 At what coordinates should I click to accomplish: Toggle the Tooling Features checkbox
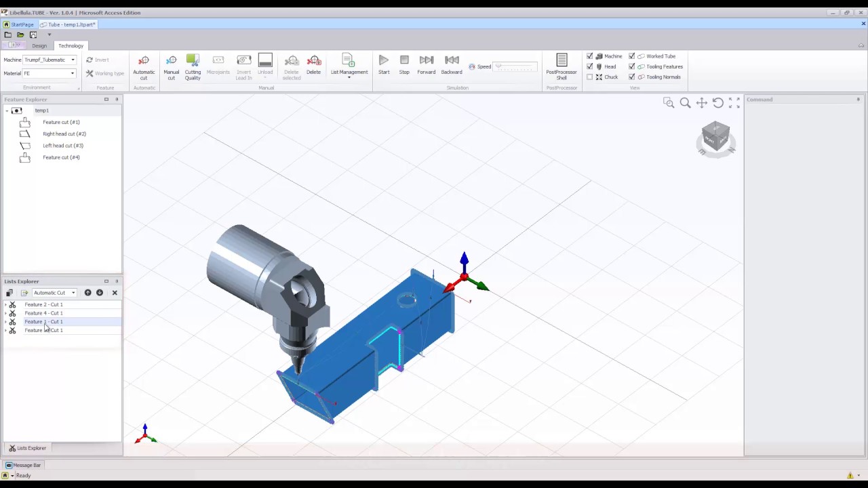[632, 66]
